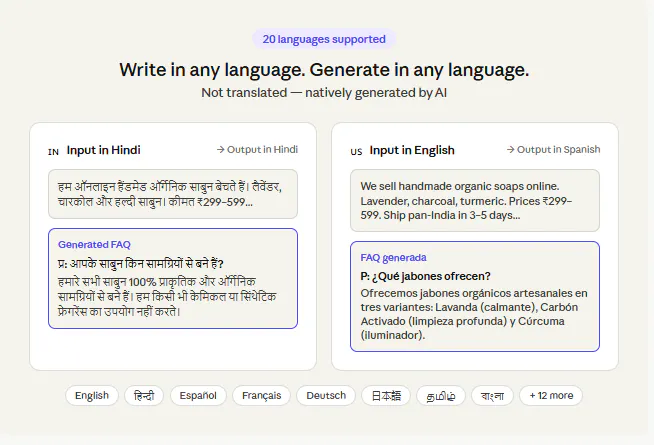The height and width of the screenshot is (445, 654).
Task: Click subtitle 'Not translated — natively generated by AI'
Action: (x=324, y=93)
